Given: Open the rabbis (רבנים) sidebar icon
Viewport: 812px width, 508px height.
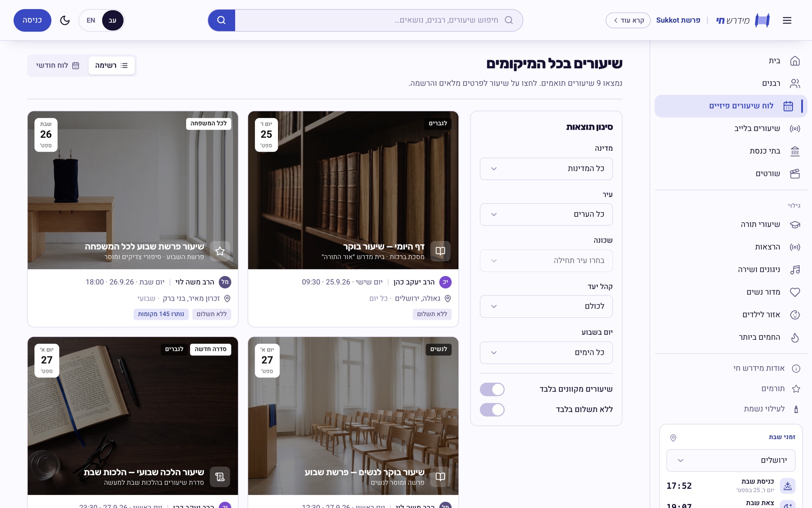Looking at the screenshot, I should pyautogui.click(x=795, y=83).
